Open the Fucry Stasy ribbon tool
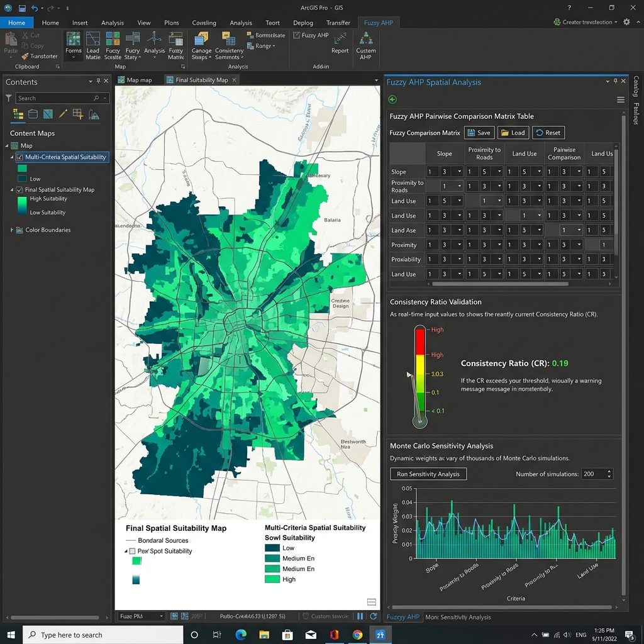Screen dimensions: 644x644 [x=132, y=45]
